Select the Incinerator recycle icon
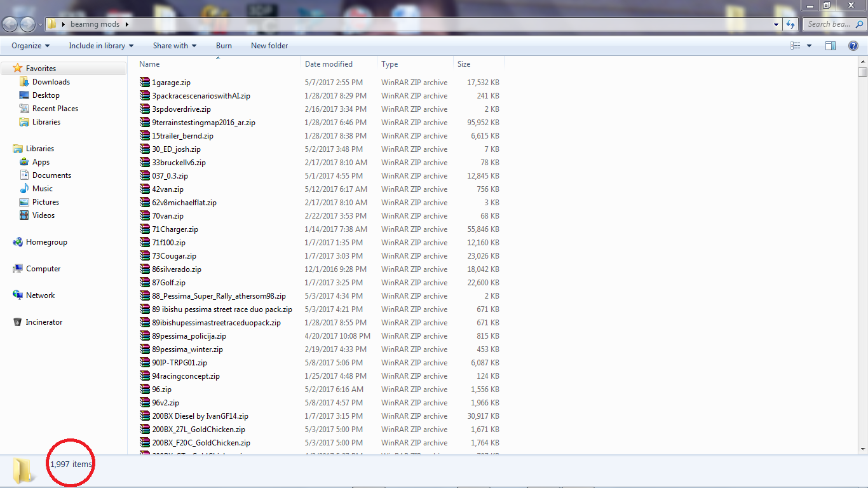868x488 pixels. tap(18, 322)
